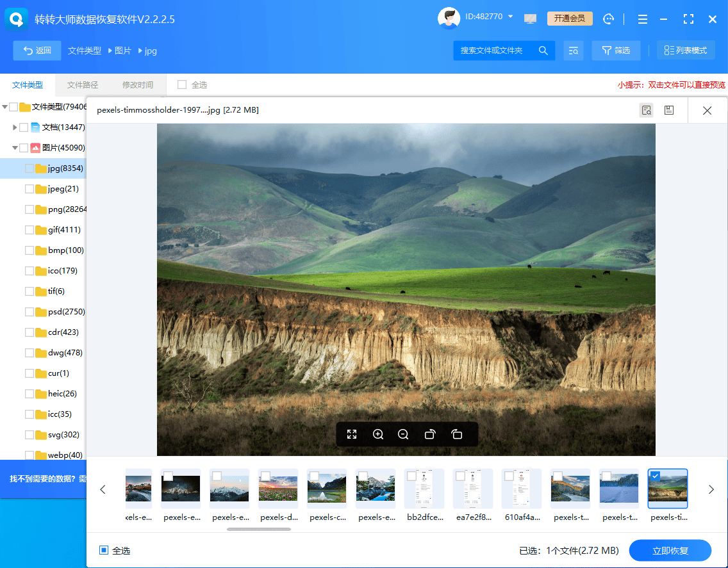
Task: Zoom in on the preview image
Action: (x=378, y=434)
